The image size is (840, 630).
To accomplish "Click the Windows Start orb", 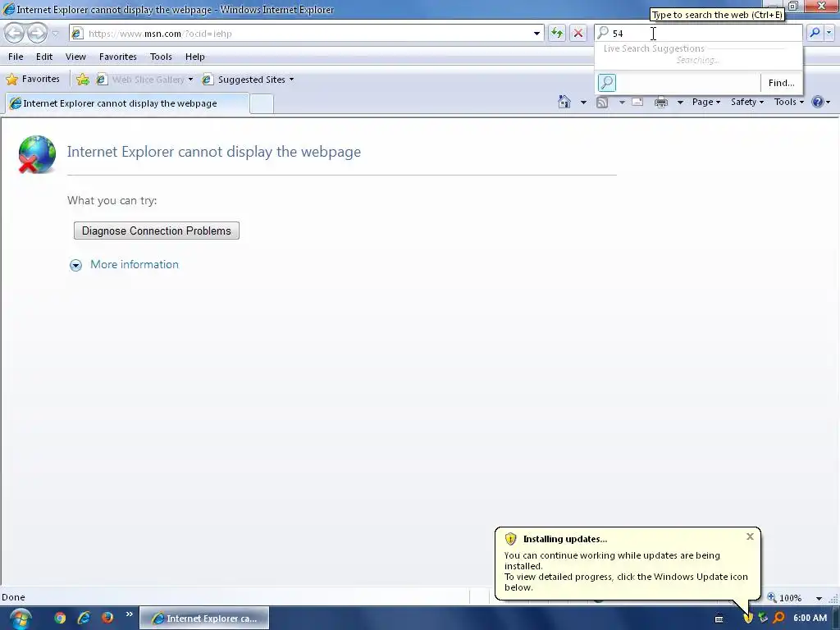I will tap(20, 619).
